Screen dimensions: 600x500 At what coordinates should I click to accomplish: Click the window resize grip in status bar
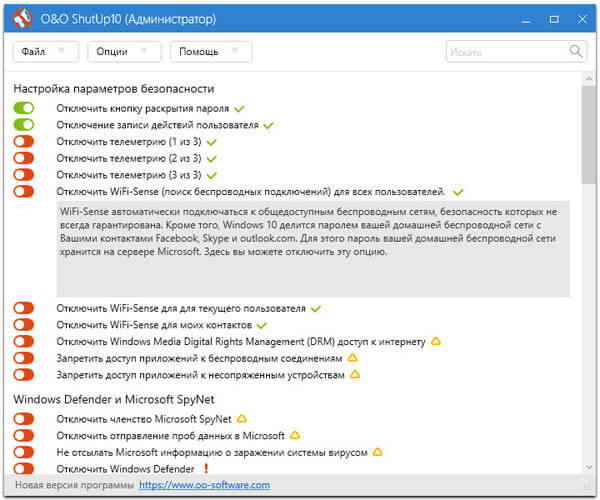pos(587,485)
